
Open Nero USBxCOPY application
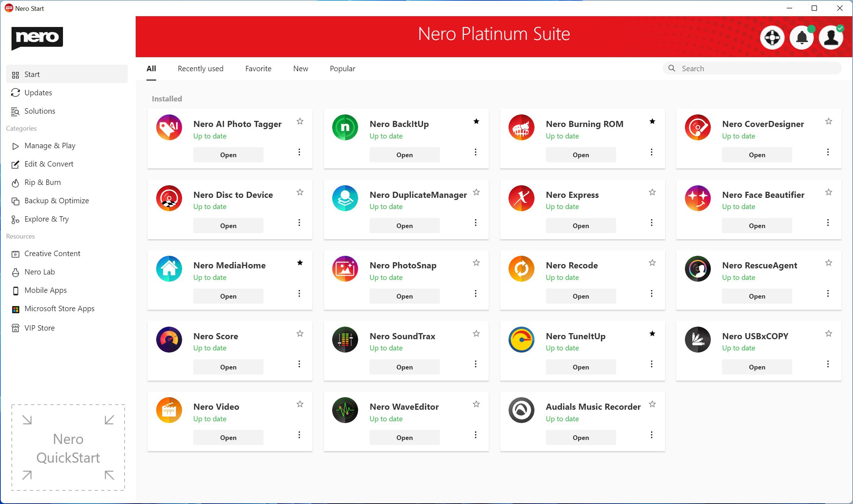756,367
